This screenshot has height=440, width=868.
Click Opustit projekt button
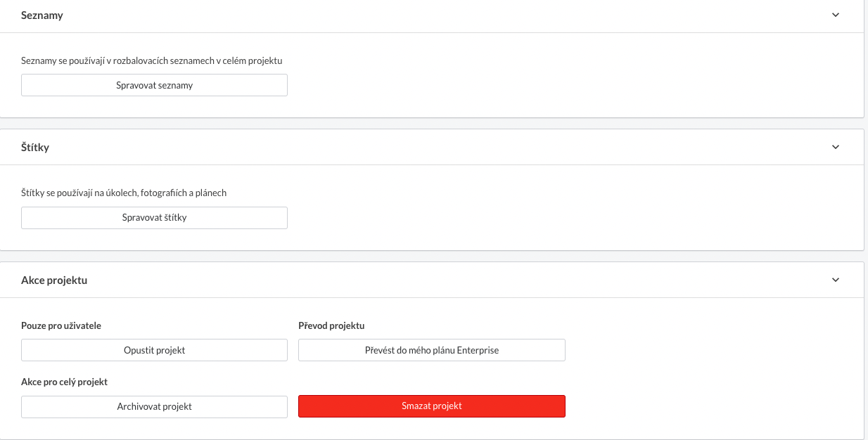coord(154,350)
